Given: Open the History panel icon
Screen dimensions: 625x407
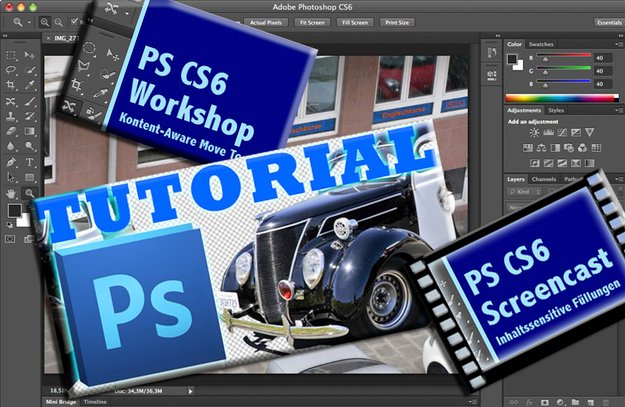Looking at the screenshot, I should click(x=492, y=53).
